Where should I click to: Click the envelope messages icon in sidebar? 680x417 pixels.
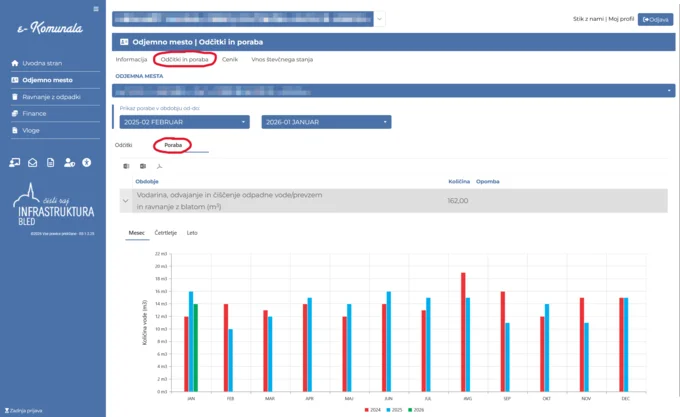[33, 162]
